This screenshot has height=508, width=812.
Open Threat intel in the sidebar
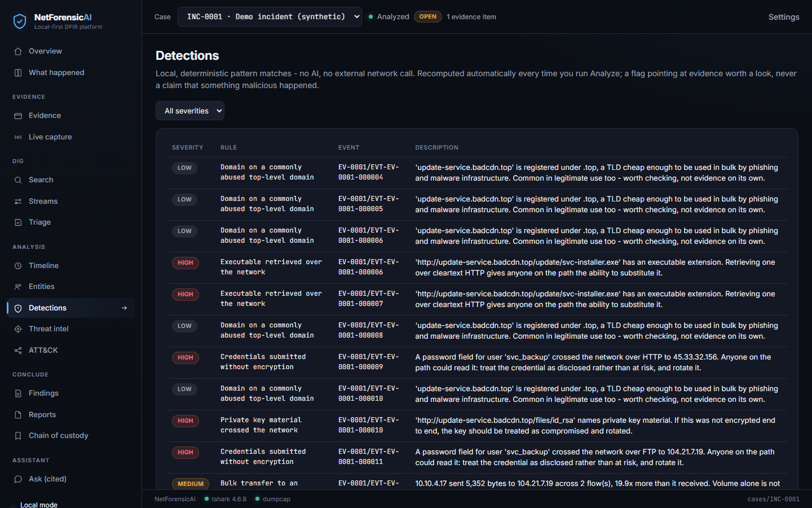tap(71, 329)
